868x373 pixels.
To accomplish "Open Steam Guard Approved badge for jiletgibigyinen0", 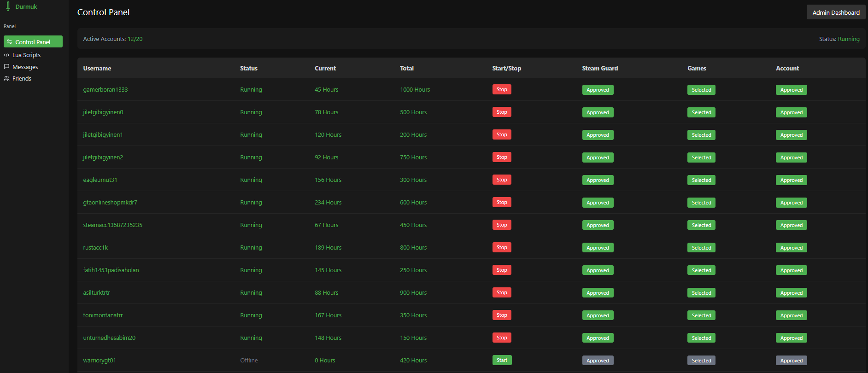I will click(598, 112).
